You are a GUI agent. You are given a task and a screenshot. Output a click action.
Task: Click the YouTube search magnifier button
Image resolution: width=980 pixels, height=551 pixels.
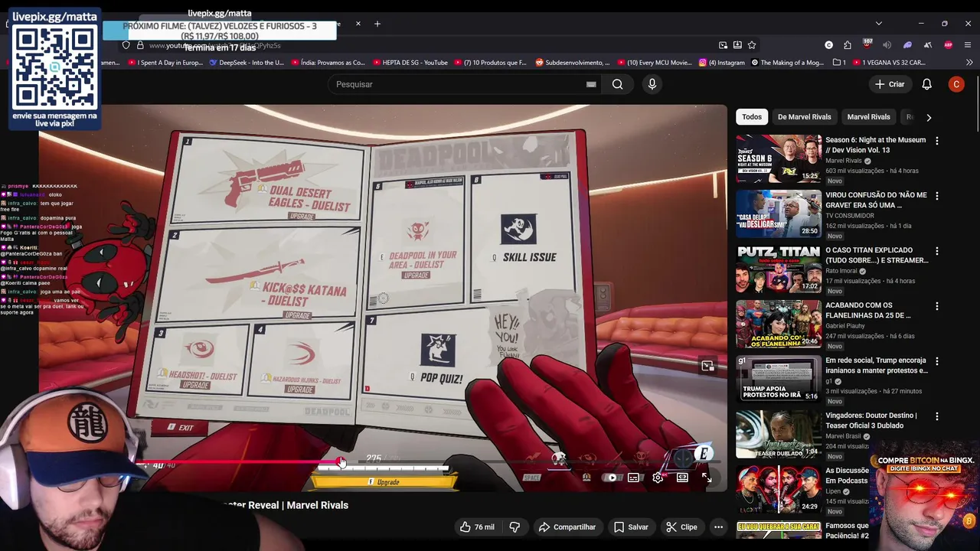[617, 84]
